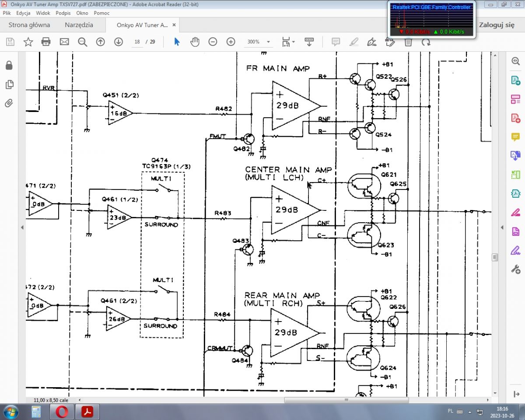Screen dimensions: 525x420
Task: Open the Combine Files tool
Action: point(515,156)
